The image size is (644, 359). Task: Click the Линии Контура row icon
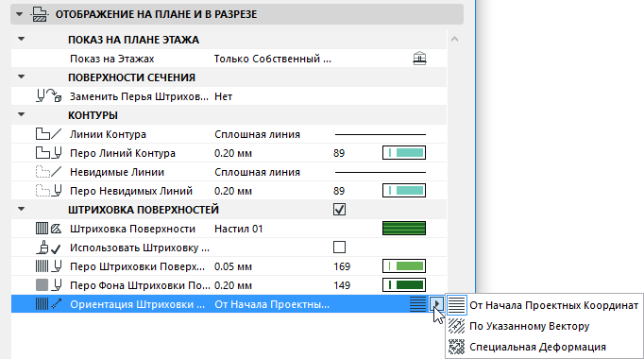pyautogui.click(x=48, y=134)
